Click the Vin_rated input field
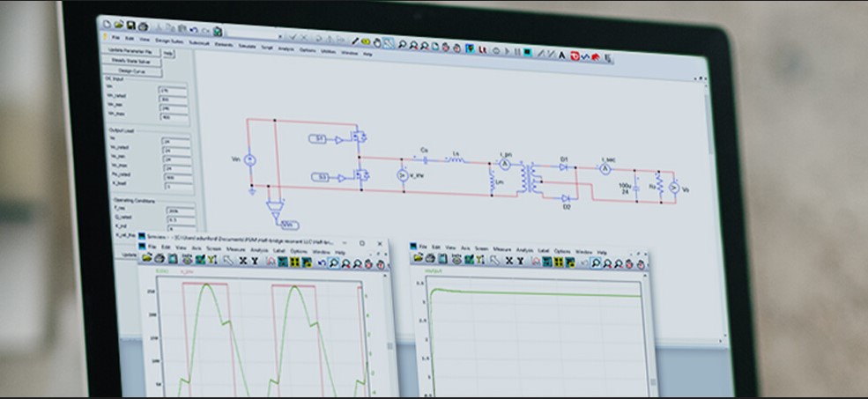The height and width of the screenshot is (399, 868). point(174,99)
